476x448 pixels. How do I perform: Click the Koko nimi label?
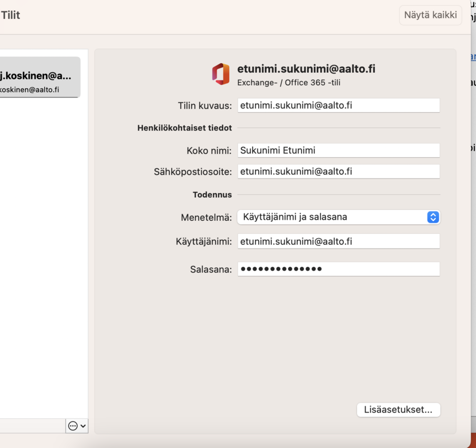click(209, 151)
